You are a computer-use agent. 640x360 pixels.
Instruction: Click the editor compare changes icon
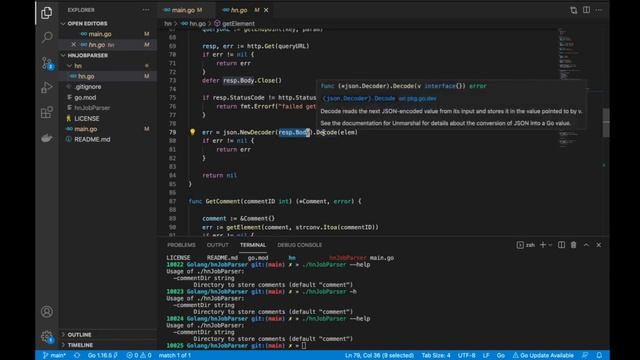(x=573, y=10)
